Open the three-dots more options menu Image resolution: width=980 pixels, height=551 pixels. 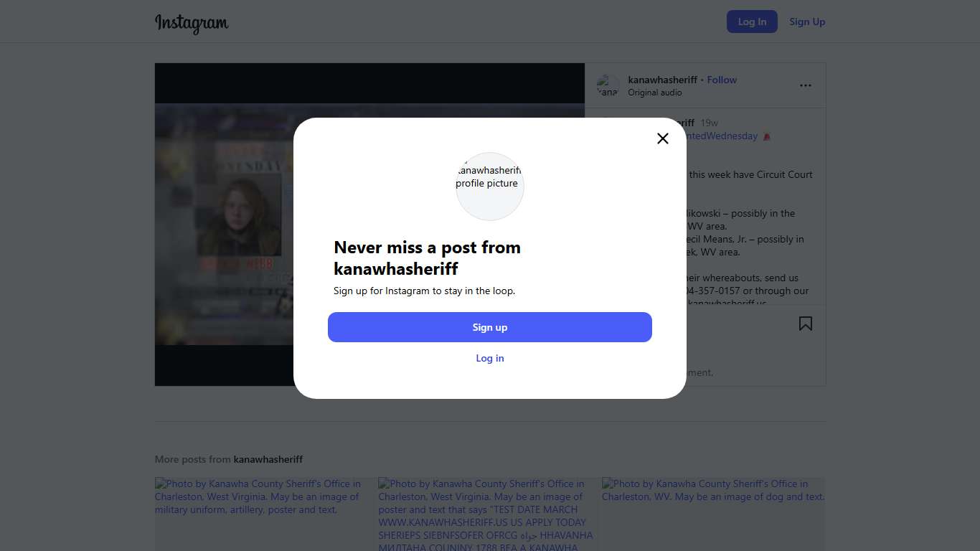(806, 85)
